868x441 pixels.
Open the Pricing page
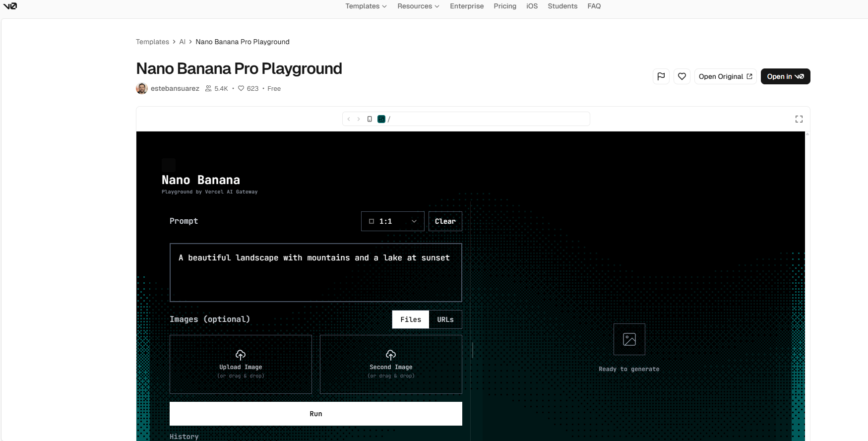tap(505, 6)
